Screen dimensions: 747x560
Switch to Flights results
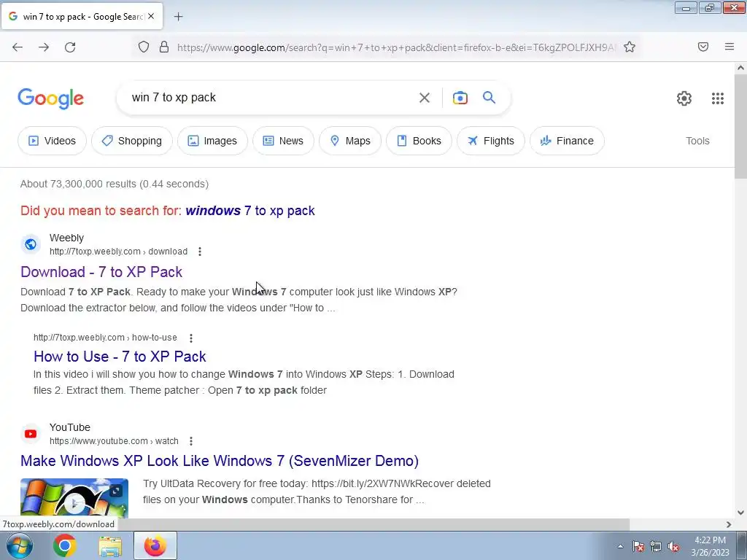coord(491,141)
